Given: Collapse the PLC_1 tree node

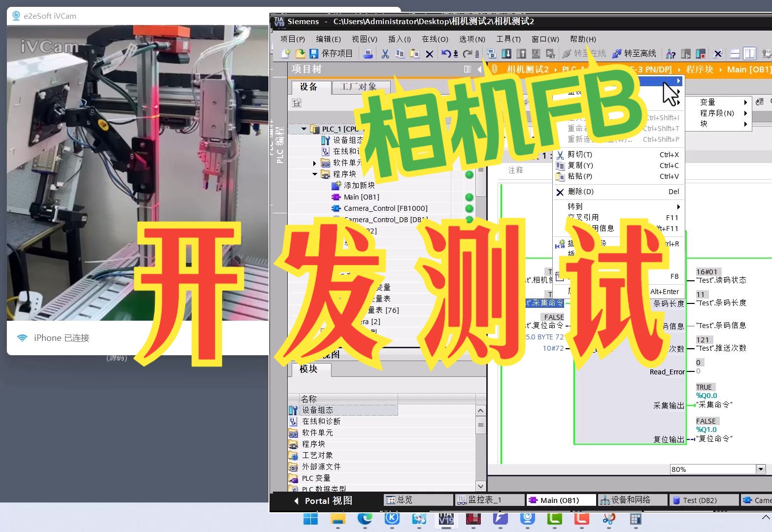Looking at the screenshot, I should [x=304, y=129].
